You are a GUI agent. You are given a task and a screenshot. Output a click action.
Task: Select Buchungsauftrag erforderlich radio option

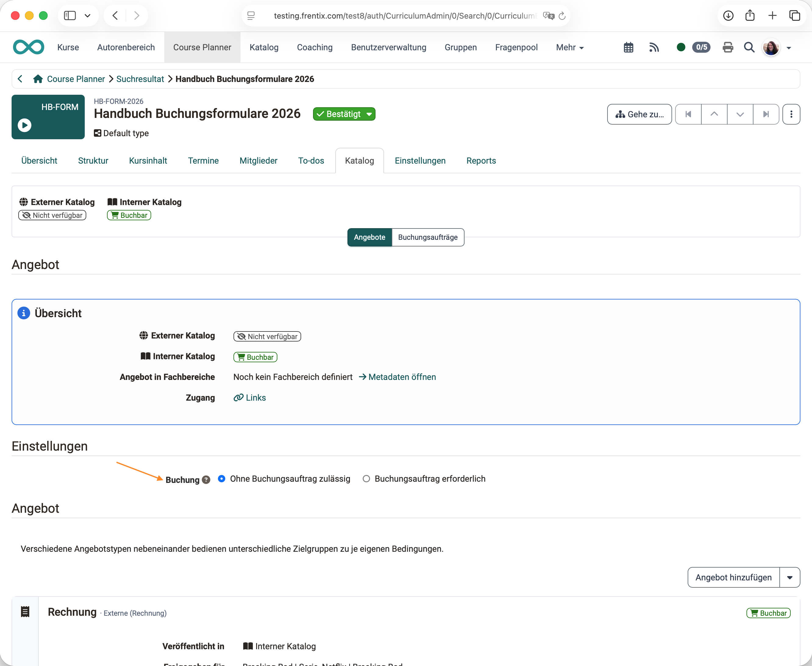tap(366, 479)
